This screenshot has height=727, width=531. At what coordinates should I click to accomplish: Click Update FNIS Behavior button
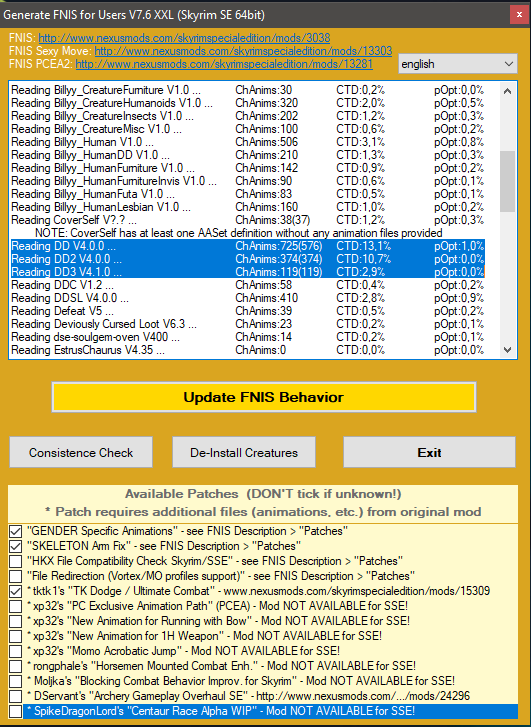(x=263, y=397)
